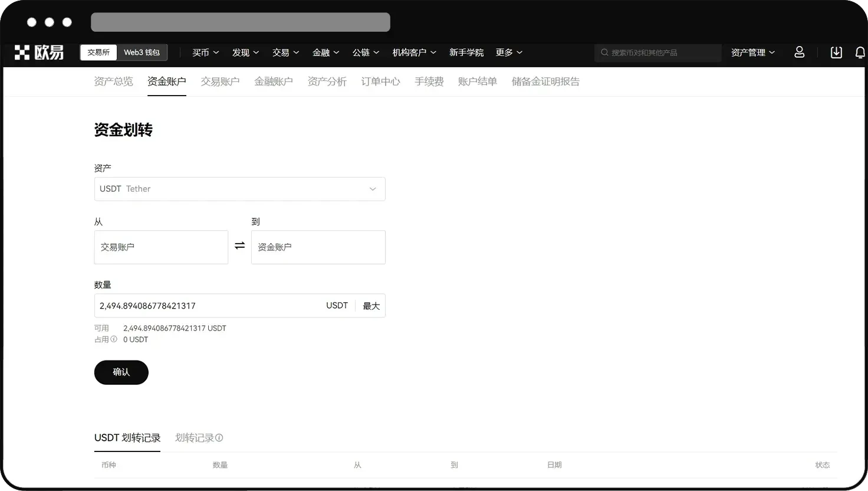Click the swap direction arrows between accounts
868x491 pixels.
click(x=239, y=245)
